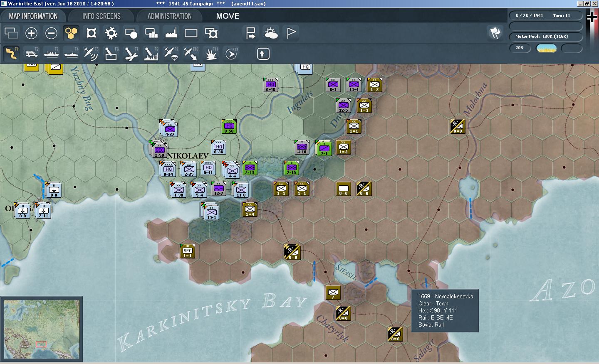Select the 4-37 unit stack

coord(169,128)
